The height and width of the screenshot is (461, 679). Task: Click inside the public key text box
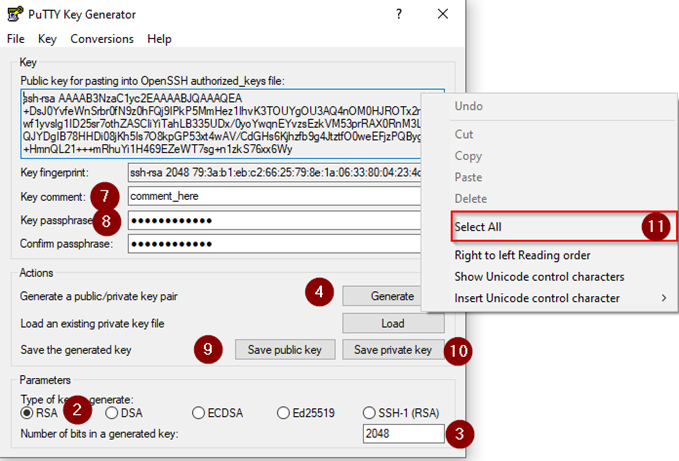[221, 124]
